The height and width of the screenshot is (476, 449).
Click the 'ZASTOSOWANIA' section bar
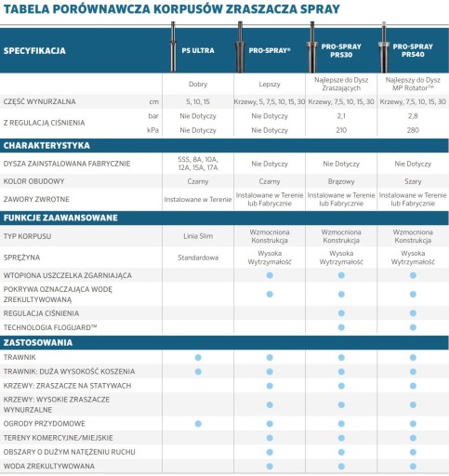pyautogui.click(x=224, y=342)
